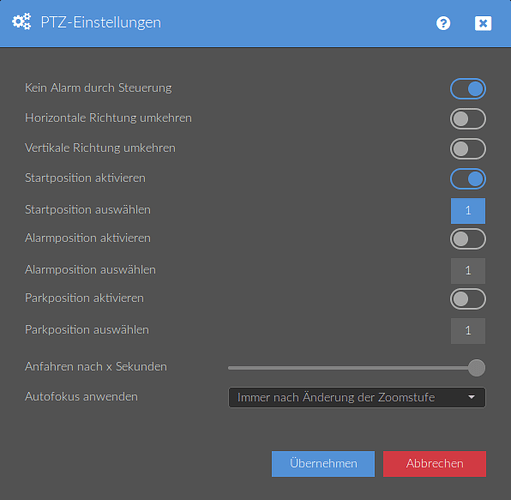Click the Anfahren nach x Sekunden slider handle
The width and height of the screenshot is (511, 500).
tap(476, 368)
